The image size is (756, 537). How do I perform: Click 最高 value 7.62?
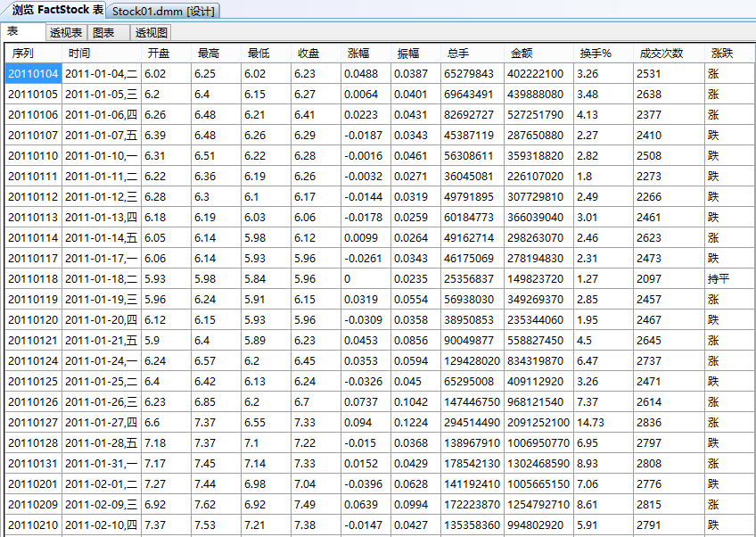[217, 505]
